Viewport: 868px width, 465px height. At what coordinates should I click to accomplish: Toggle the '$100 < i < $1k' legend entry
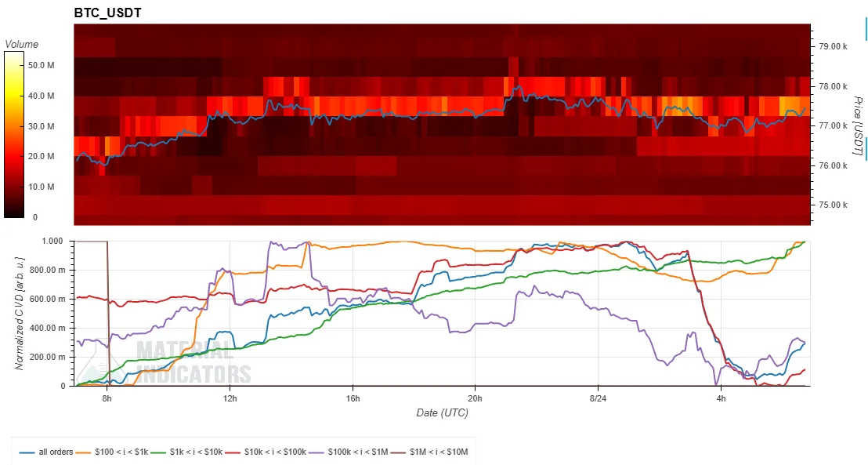112,452
